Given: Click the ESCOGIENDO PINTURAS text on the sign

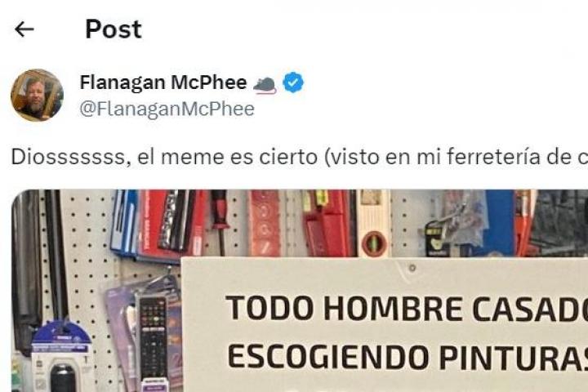Looking at the screenshot, I should 408,357.
